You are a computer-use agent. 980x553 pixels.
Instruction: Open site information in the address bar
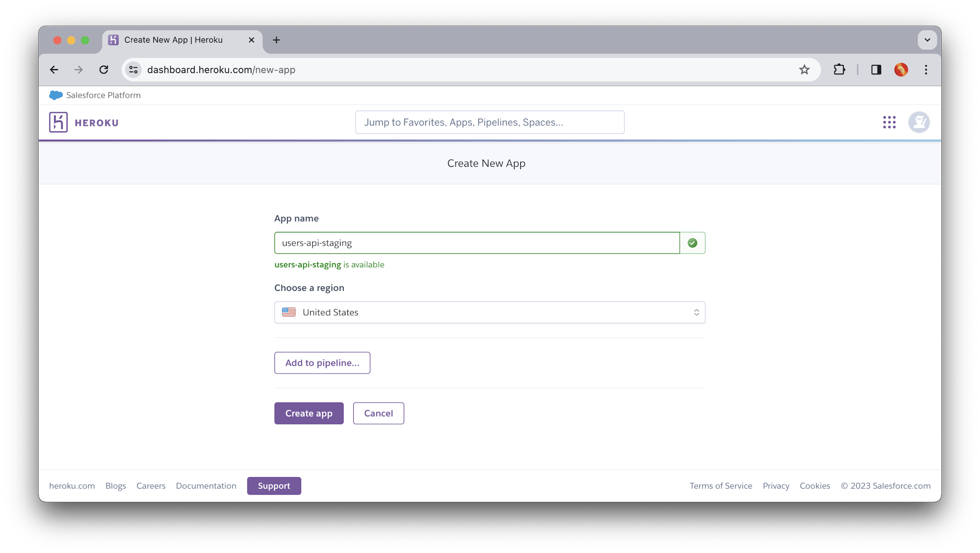(133, 70)
